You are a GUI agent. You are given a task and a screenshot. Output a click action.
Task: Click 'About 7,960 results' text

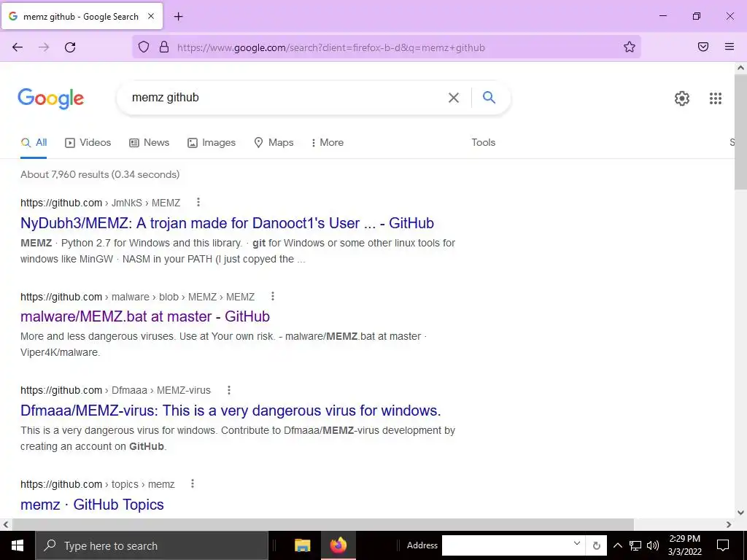[65, 174]
